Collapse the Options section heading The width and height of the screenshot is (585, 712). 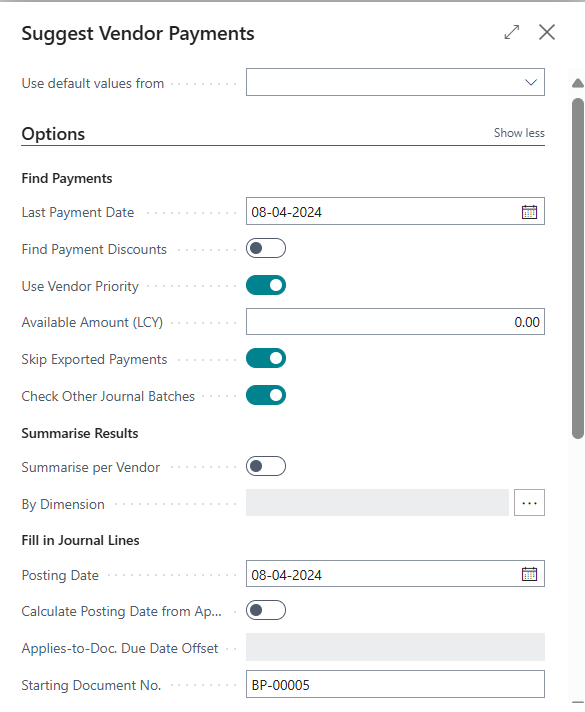(x=53, y=134)
